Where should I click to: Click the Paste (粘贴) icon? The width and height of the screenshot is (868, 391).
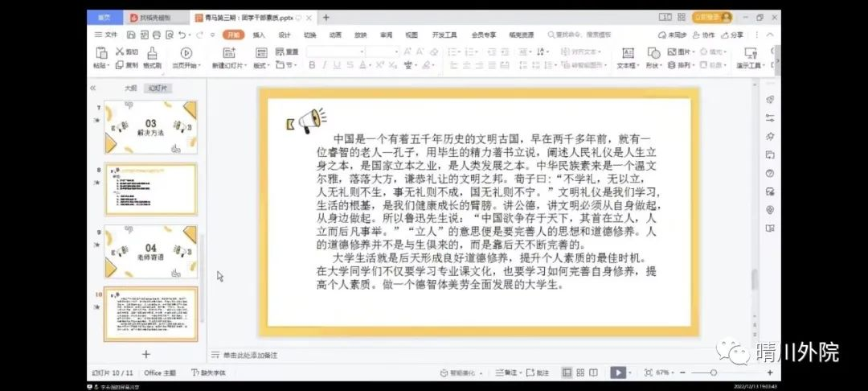click(100, 53)
